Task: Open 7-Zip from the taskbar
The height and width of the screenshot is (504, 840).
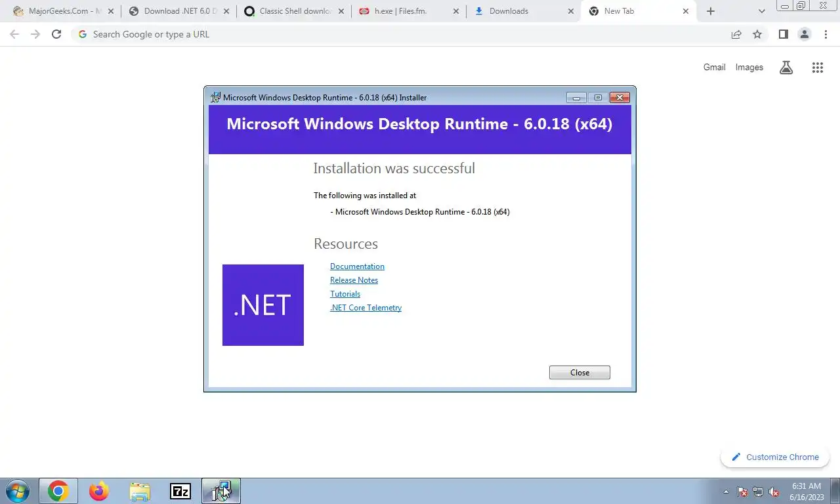Action: point(180,491)
